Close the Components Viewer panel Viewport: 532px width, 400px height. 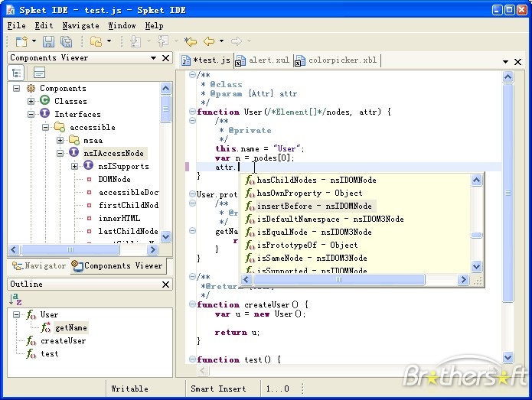pos(165,58)
